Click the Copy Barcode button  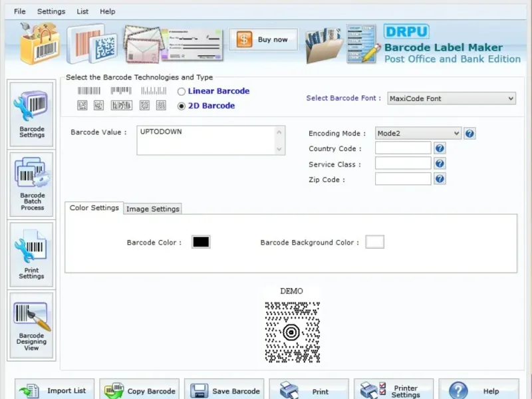pyautogui.click(x=140, y=389)
